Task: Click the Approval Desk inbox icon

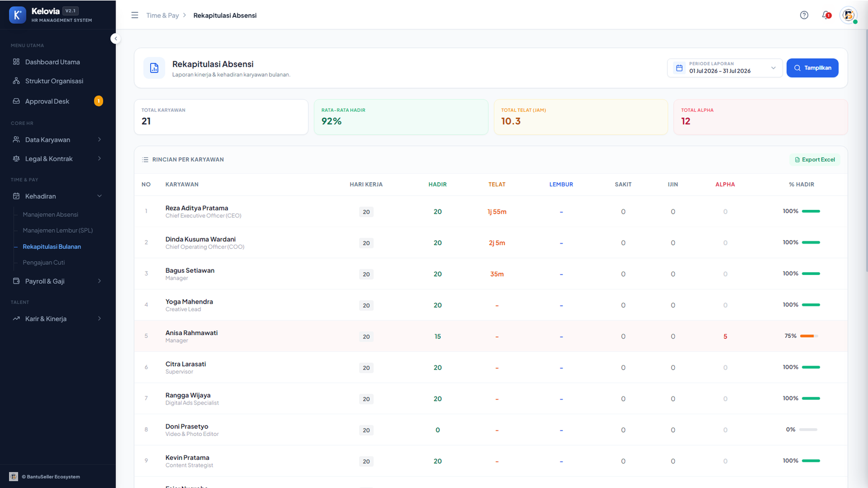Action: (x=16, y=101)
